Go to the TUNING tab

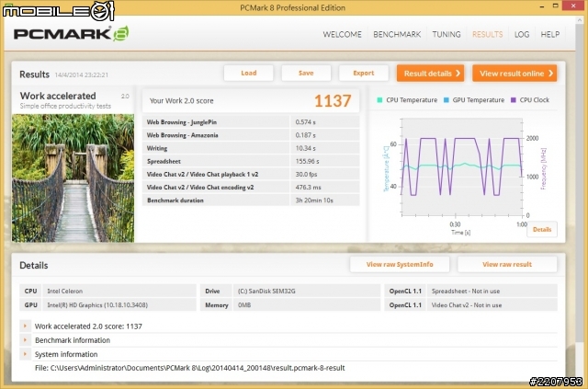pyautogui.click(x=447, y=35)
